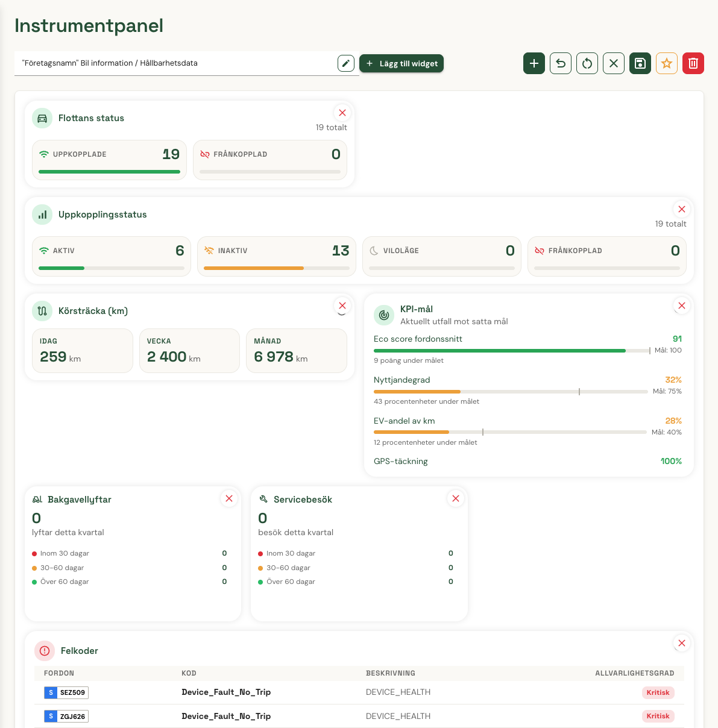
Task: Click the FORDON column header
Action: coord(59,673)
